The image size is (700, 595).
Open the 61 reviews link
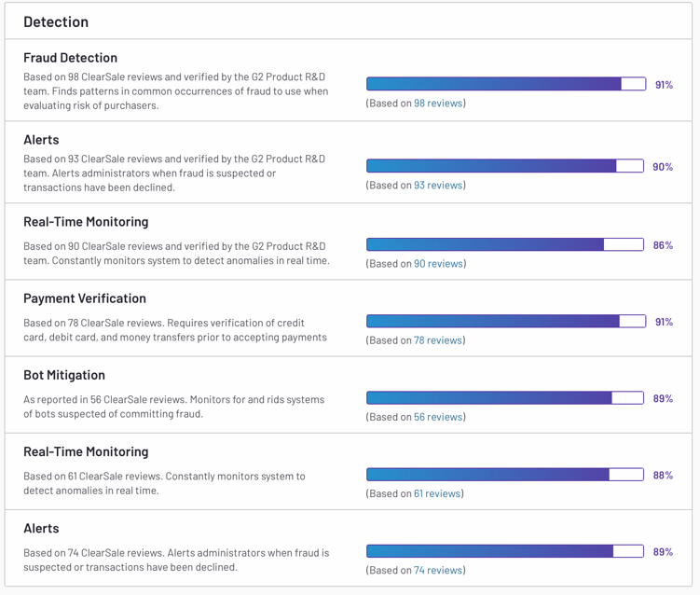(x=437, y=493)
